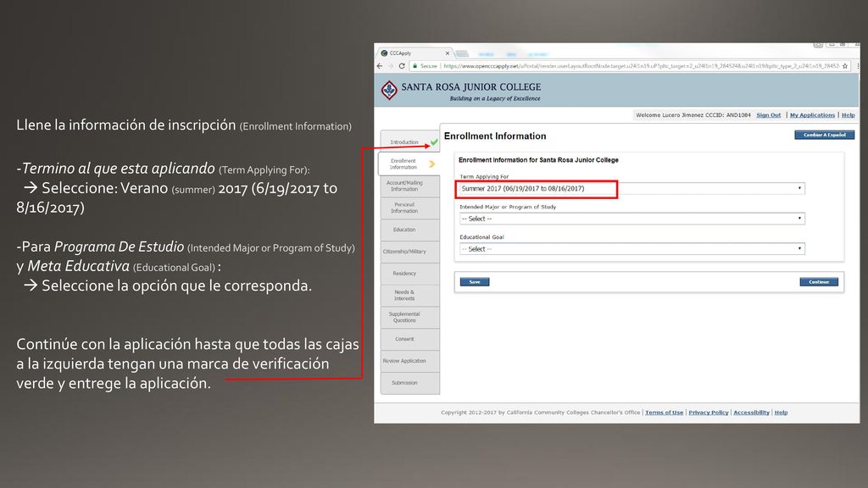Viewport: 868px width, 488px height.
Task: Open Supplemental Questions tab
Action: coord(409,317)
